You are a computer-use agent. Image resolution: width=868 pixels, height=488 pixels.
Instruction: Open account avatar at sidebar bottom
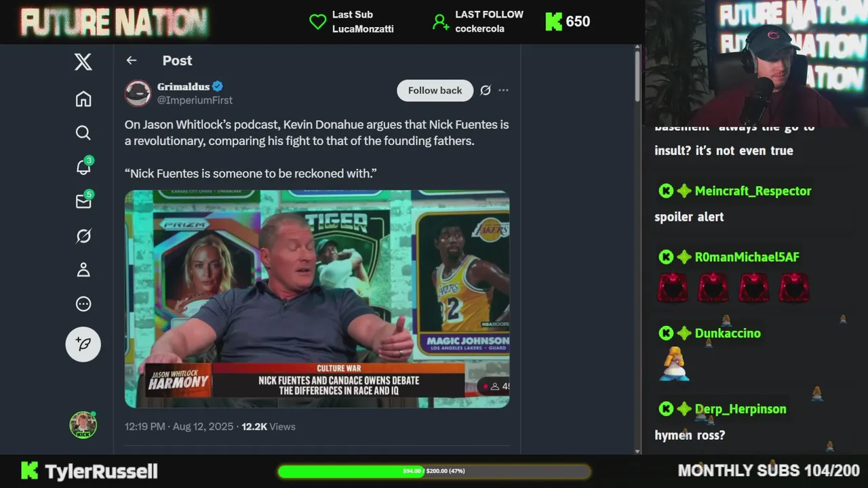pos(83,425)
